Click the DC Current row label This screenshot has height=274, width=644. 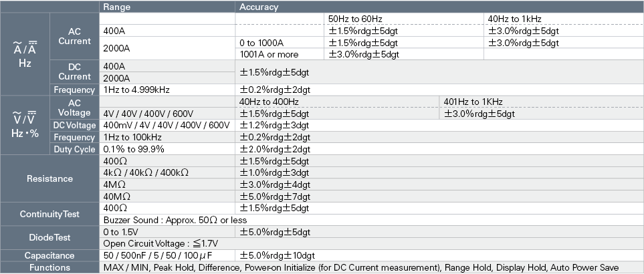point(75,72)
